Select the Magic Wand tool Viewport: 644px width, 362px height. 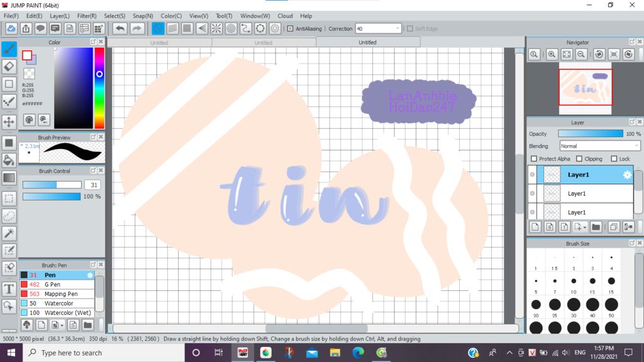click(9, 233)
